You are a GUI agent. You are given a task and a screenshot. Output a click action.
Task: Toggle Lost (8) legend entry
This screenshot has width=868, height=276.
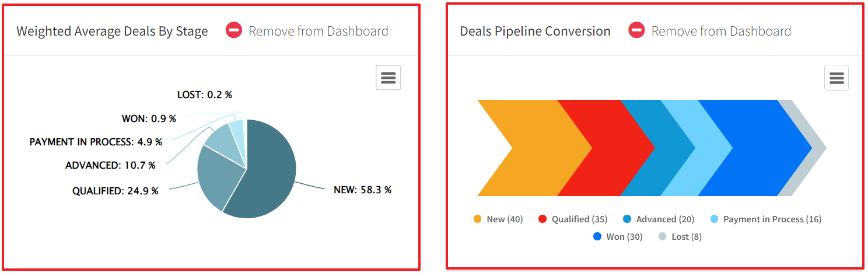click(x=680, y=237)
